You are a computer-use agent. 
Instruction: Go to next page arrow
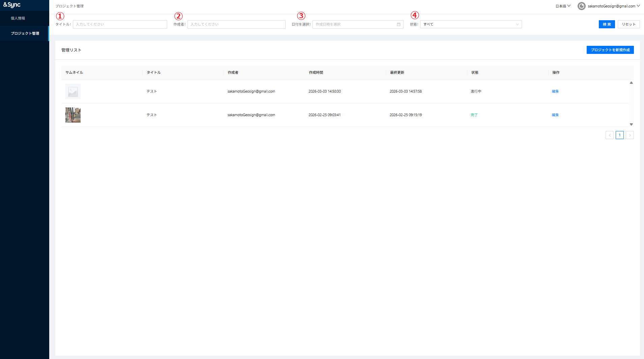click(x=630, y=135)
